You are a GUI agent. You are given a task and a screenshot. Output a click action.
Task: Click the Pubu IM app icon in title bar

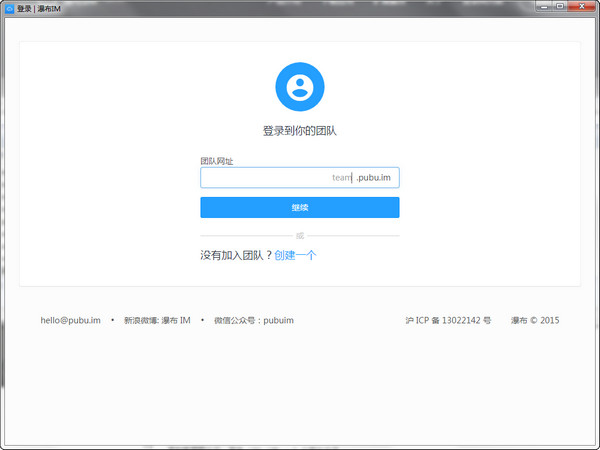[10, 8]
